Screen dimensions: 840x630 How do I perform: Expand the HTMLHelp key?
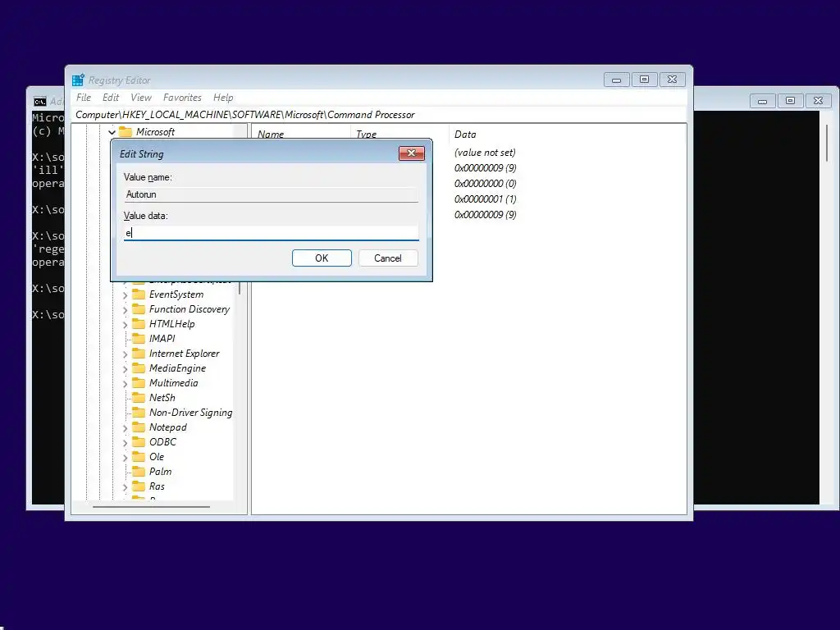(125, 325)
